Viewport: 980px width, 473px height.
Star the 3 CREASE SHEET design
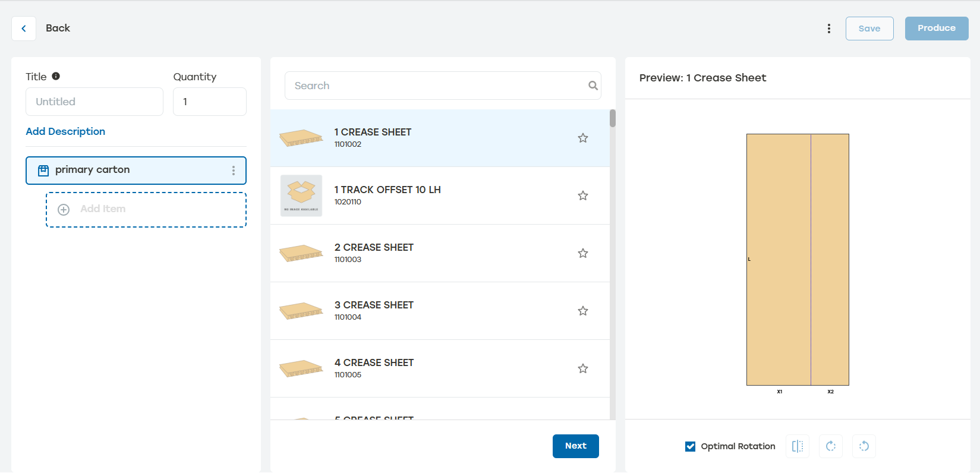click(582, 311)
